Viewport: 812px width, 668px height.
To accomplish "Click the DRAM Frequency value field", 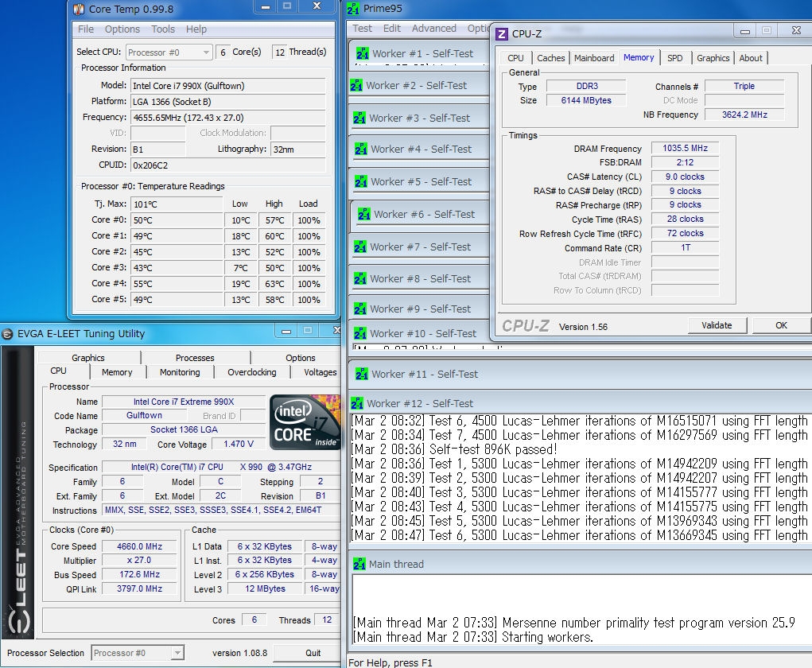I will [x=685, y=149].
